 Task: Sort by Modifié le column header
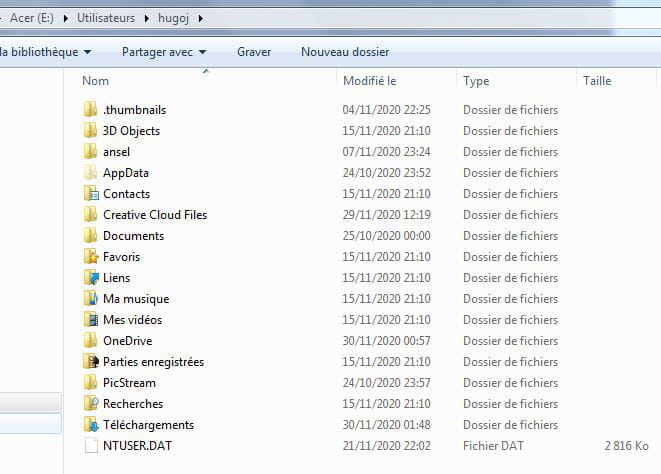click(x=369, y=81)
